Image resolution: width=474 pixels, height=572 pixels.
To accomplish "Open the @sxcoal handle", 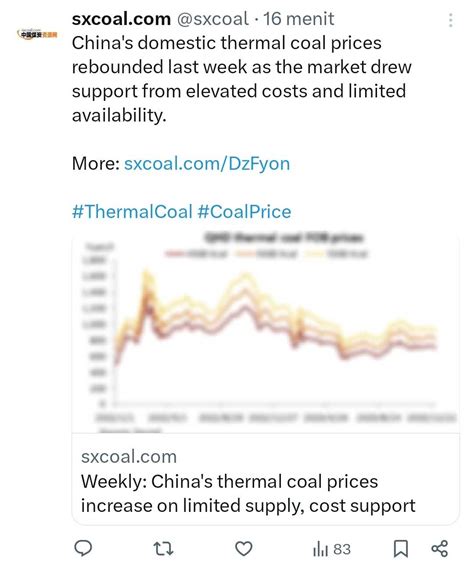I will click(213, 19).
